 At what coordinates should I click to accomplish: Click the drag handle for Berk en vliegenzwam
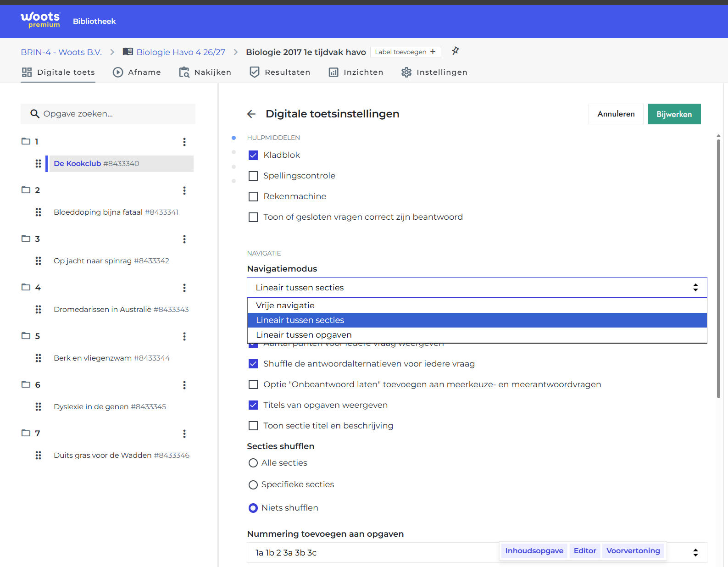click(39, 358)
